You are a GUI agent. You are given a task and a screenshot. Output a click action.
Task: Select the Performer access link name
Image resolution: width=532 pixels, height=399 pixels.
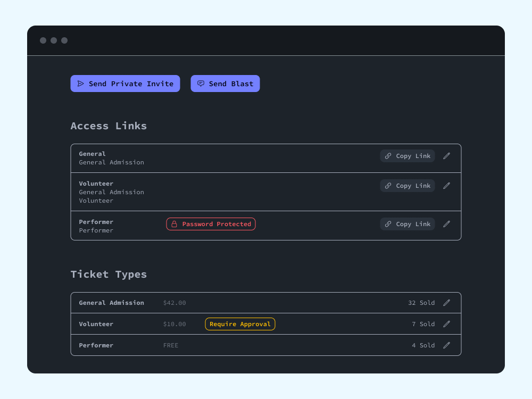(x=96, y=222)
